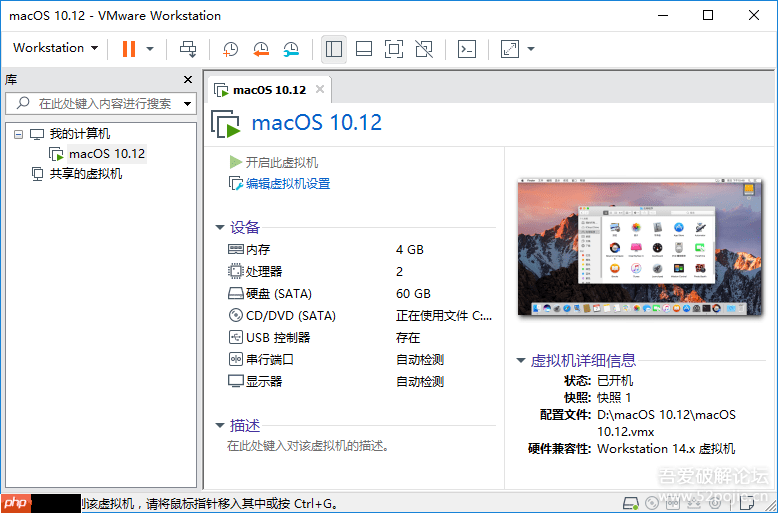Click the 串行端口 device row
Viewport: 778px width, 513px height.
pyautogui.click(x=361, y=359)
